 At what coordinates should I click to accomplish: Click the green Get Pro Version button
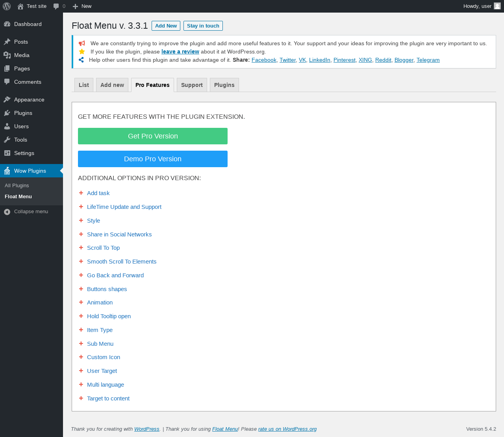coord(153,136)
